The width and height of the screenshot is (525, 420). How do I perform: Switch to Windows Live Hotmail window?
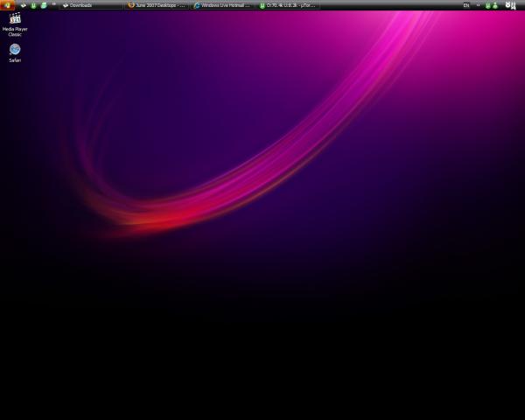tap(222, 5)
